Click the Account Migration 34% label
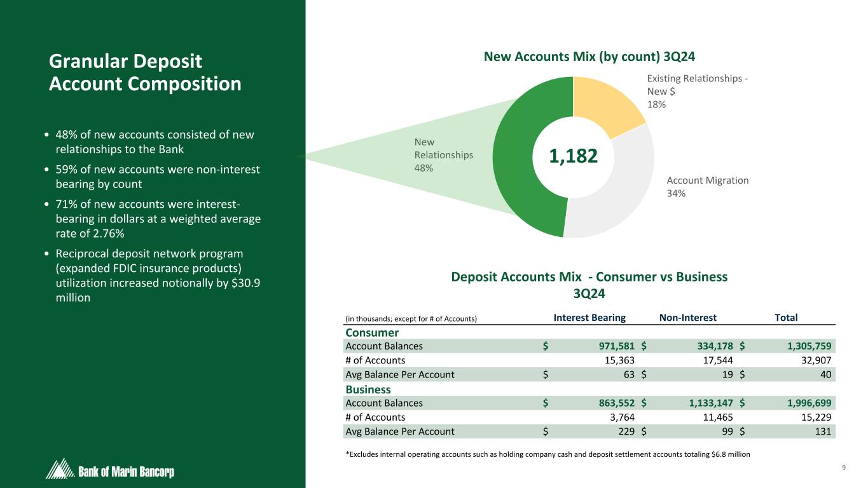The image size is (868, 488). coord(707,187)
